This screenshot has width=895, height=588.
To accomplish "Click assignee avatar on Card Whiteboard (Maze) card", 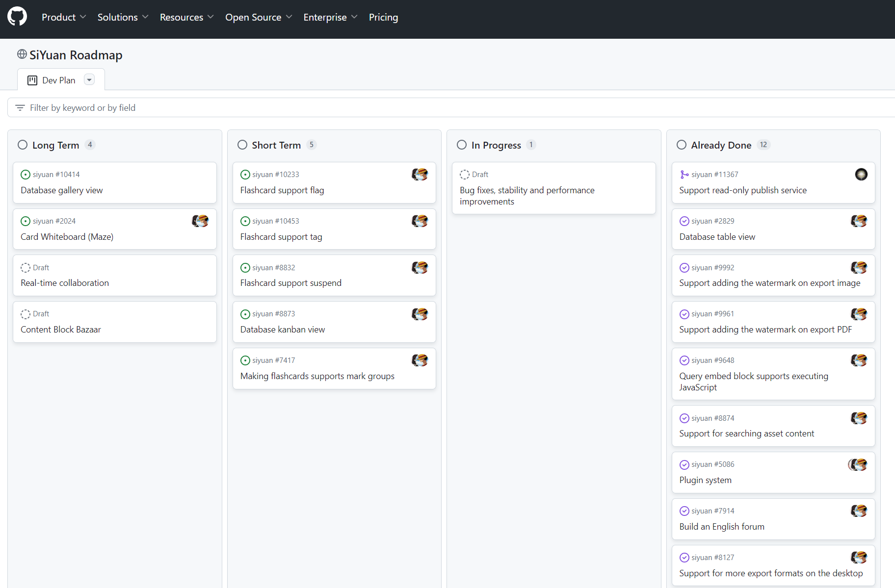I will pos(200,221).
